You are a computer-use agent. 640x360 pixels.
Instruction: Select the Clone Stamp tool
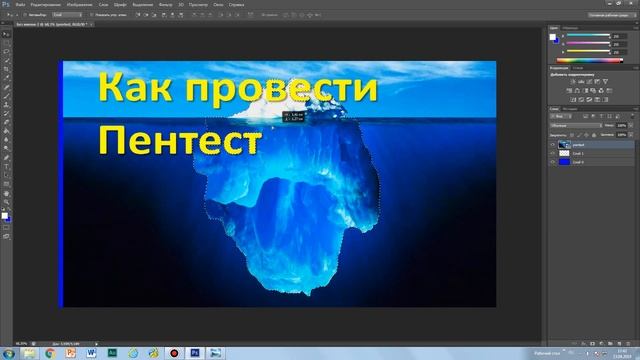(6, 105)
